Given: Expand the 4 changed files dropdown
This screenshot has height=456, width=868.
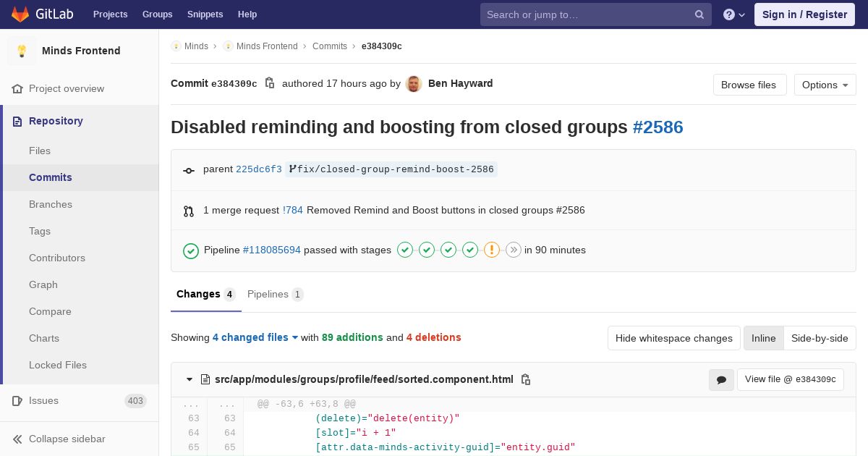Looking at the screenshot, I should 255,337.
